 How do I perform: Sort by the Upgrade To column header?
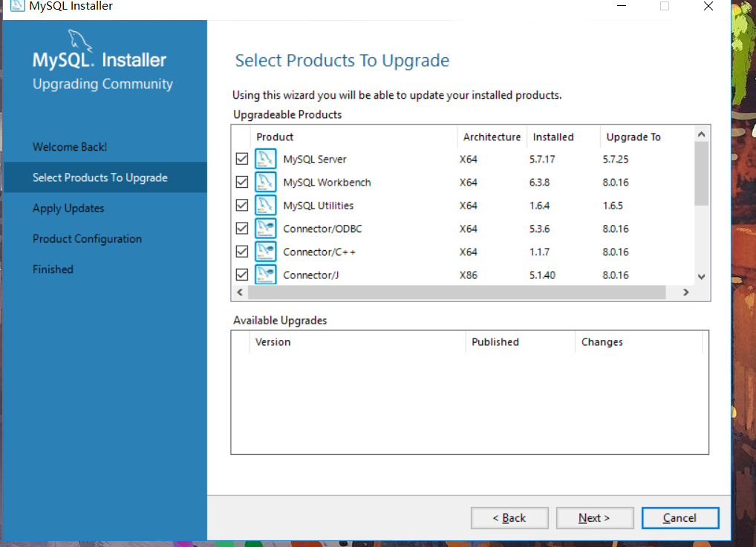(x=646, y=137)
